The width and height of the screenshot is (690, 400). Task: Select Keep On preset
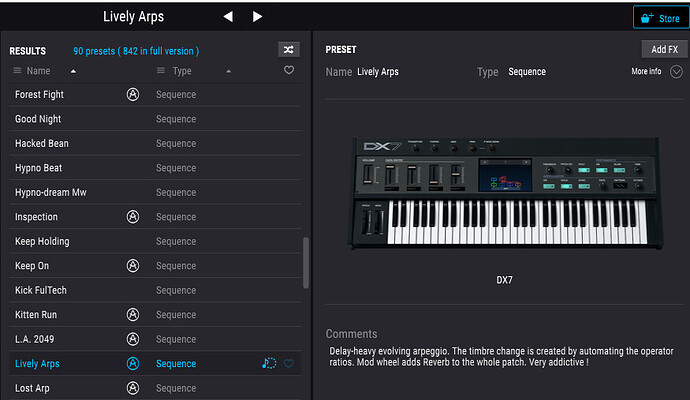coord(155,266)
